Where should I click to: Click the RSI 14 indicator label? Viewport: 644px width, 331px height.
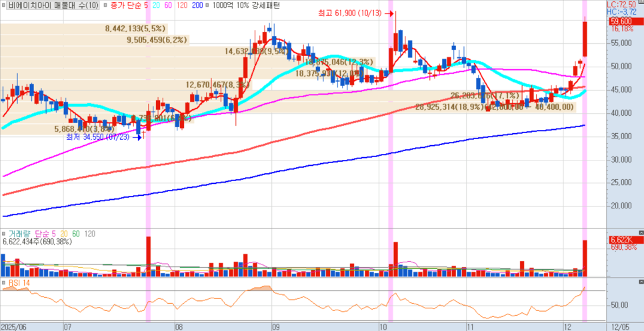(x=19, y=282)
